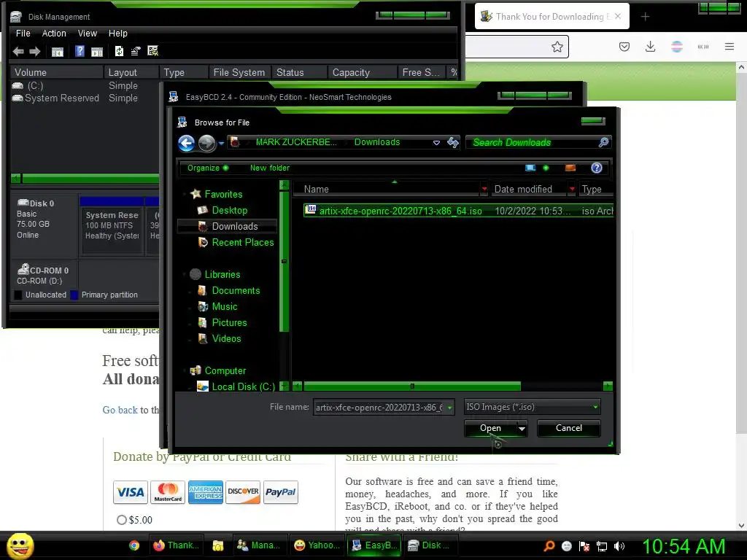This screenshot has height=560, width=747.
Task: Open the Firefox hamburger menu
Action: pyautogui.click(x=729, y=47)
